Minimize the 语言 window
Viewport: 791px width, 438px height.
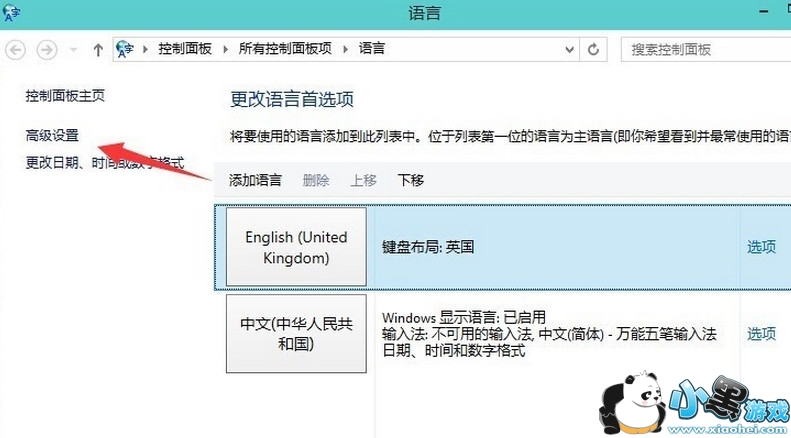click(x=765, y=11)
